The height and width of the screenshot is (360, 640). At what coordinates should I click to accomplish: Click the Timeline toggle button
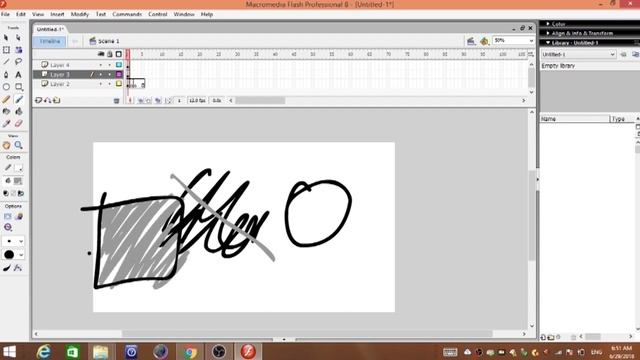(50, 41)
